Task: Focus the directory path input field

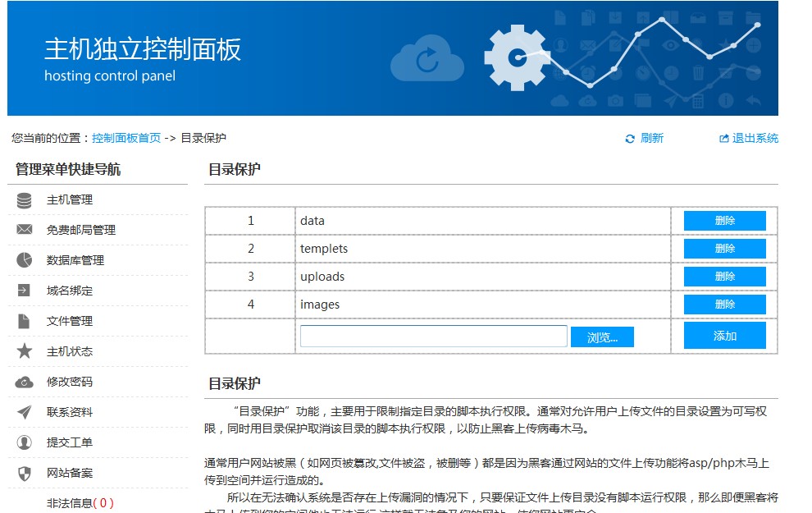Action: (x=433, y=337)
